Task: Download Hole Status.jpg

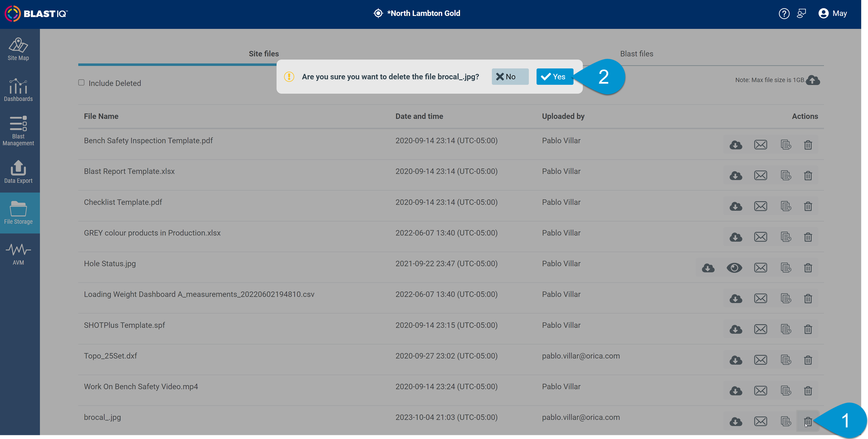Action: pyautogui.click(x=708, y=268)
